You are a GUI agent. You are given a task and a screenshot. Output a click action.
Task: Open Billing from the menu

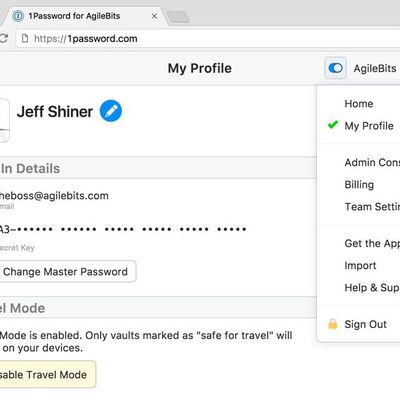(x=359, y=185)
